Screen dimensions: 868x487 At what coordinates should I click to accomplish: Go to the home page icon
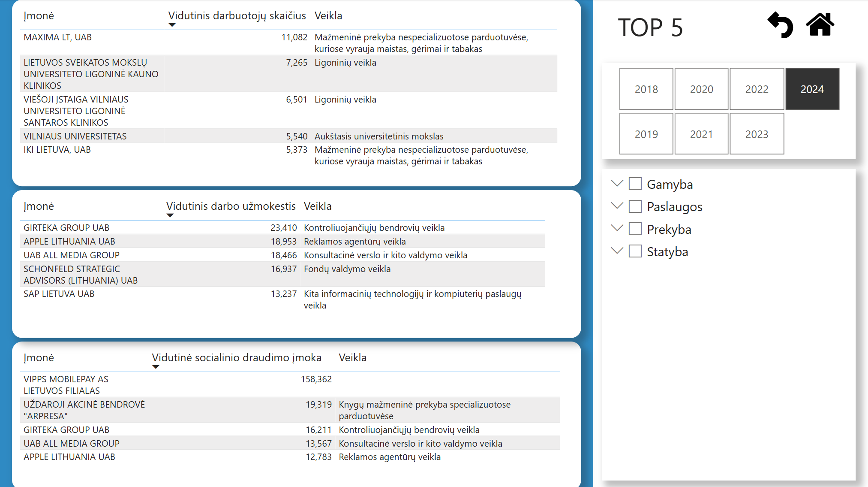click(x=820, y=24)
